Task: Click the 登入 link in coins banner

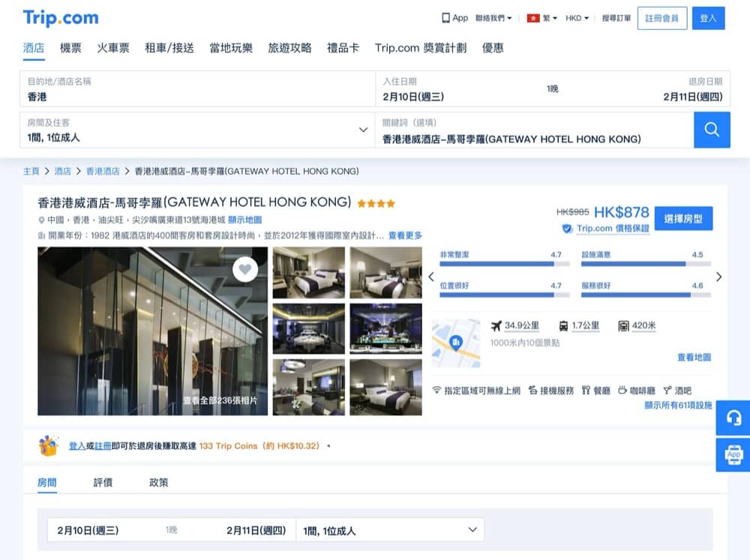Action: click(x=77, y=446)
